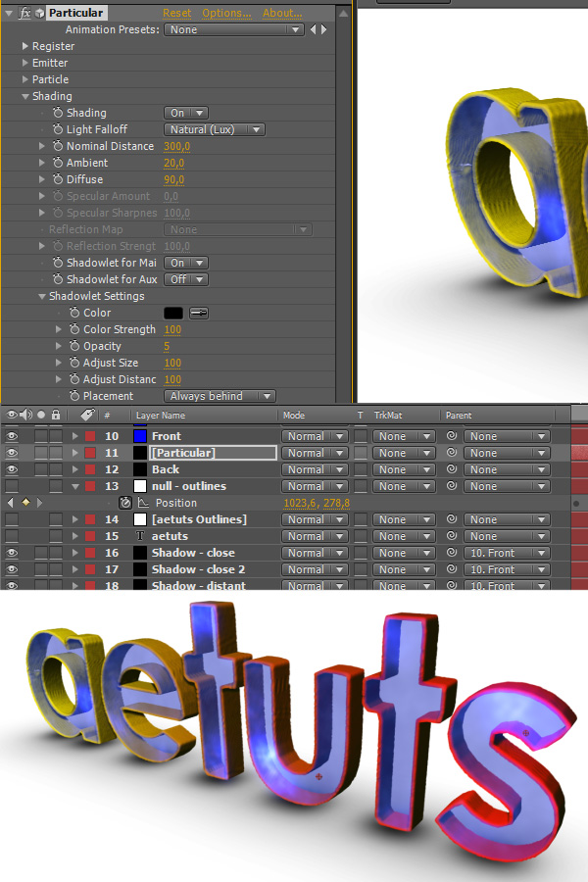Expand the Particle group

click(x=24, y=79)
